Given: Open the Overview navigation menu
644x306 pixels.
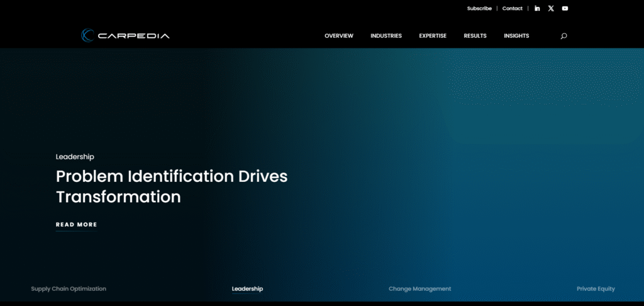Looking at the screenshot, I should (x=339, y=36).
